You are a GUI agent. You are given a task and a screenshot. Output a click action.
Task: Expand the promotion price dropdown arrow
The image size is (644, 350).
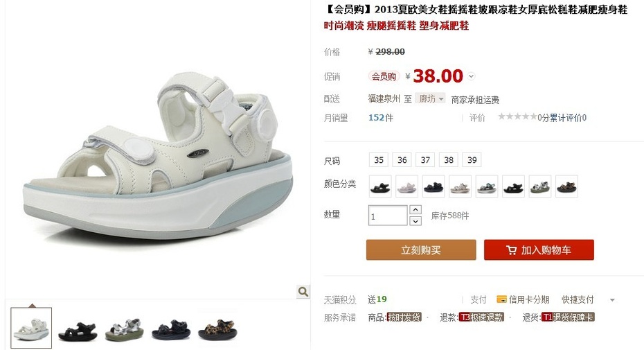[x=472, y=76]
